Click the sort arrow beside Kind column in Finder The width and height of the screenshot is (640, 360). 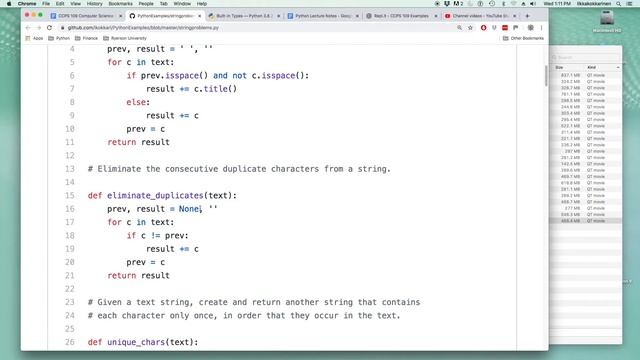click(618, 67)
